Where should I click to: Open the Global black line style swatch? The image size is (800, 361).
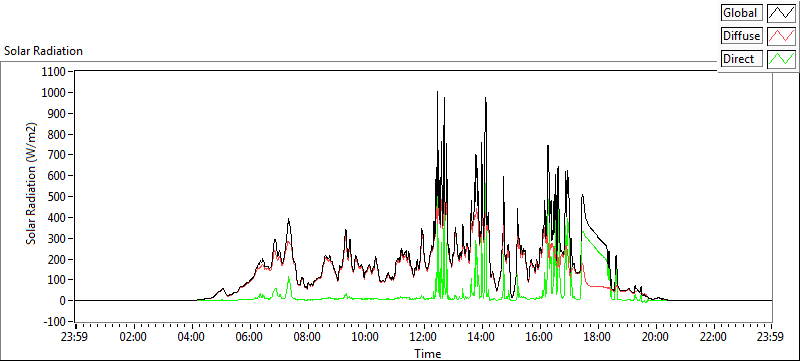[x=782, y=13]
